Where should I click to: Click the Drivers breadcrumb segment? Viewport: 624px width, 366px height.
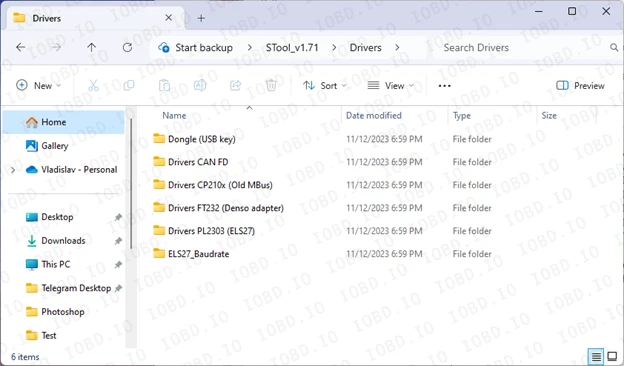[x=365, y=48]
